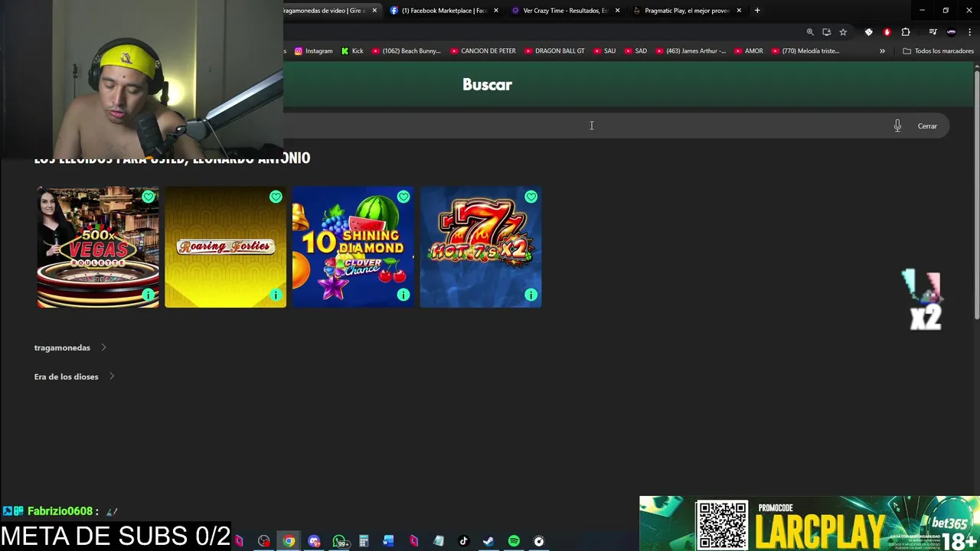Open WhatsApp from the taskbar

[339, 541]
